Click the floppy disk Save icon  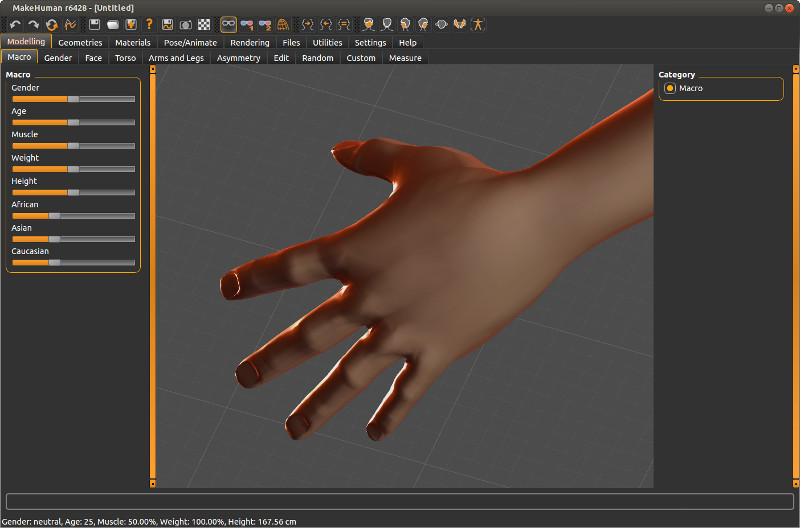pos(94,24)
